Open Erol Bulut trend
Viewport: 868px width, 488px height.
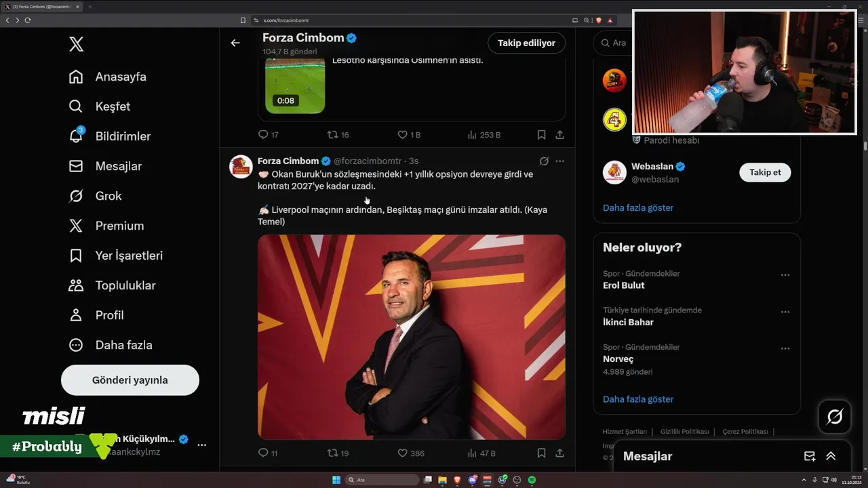point(624,285)
